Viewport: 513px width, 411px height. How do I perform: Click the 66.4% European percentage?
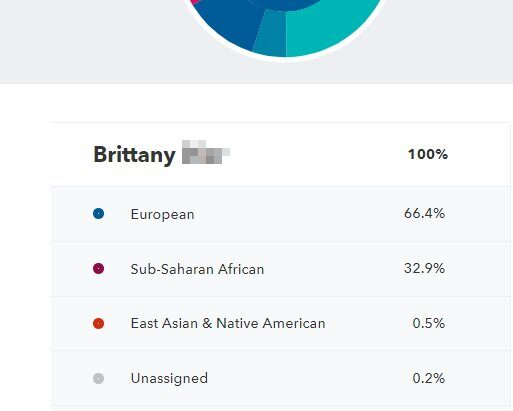[424, 213]
